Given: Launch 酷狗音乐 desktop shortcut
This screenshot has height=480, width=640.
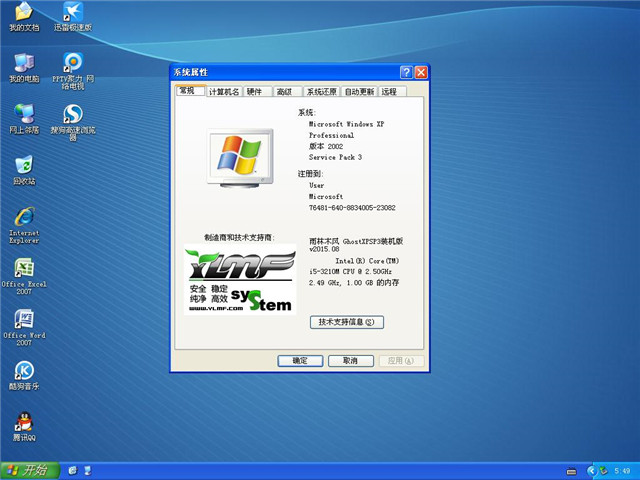Looking at the screenshot, I should point(24,376).
